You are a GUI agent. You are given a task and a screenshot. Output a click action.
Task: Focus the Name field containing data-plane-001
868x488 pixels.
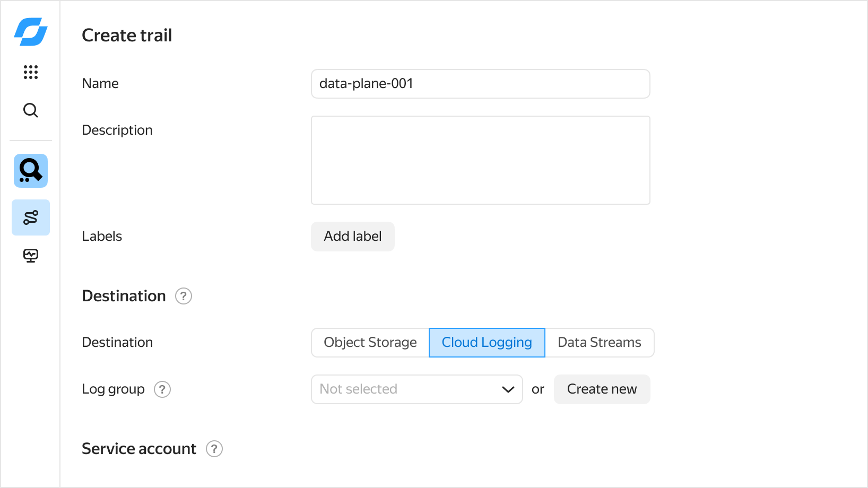(x=480, y=84)
